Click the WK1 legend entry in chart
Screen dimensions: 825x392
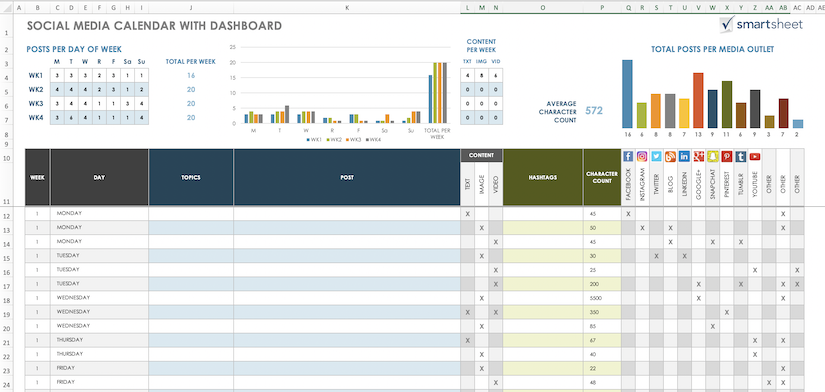click(x=313, y=139)
